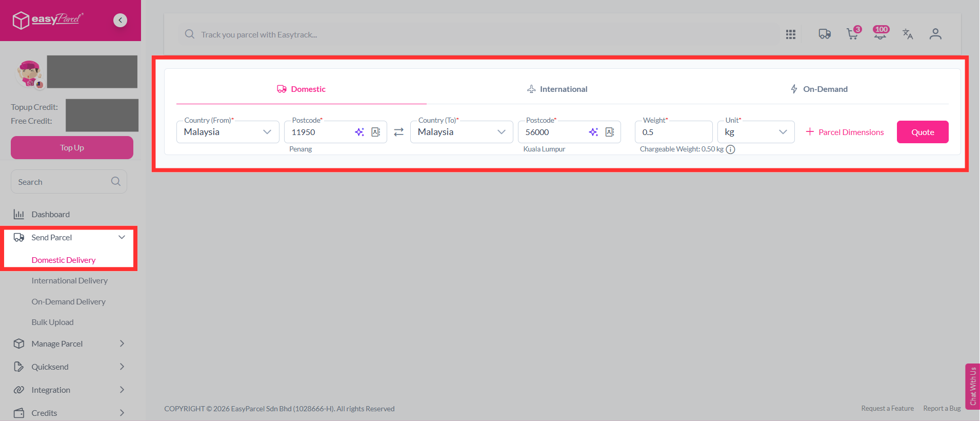The width and height of the screenshot is (980, 421).
Task: Open address book for receiver postcode
Action: 610,132
